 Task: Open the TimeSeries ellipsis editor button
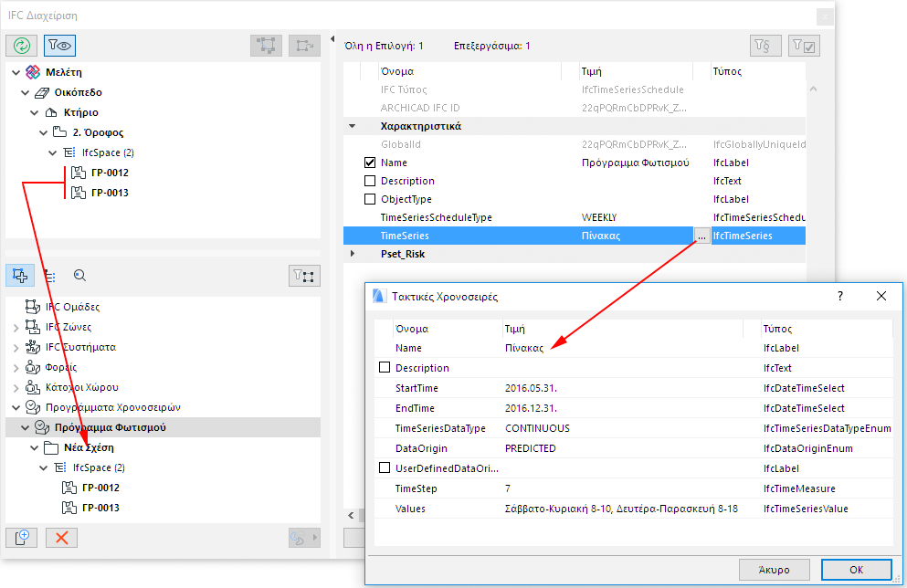pyautogui.click(x=701, y=236)
